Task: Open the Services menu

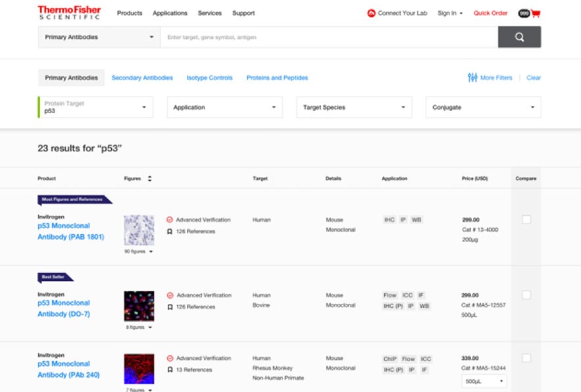Action: (x=210, y=13)
